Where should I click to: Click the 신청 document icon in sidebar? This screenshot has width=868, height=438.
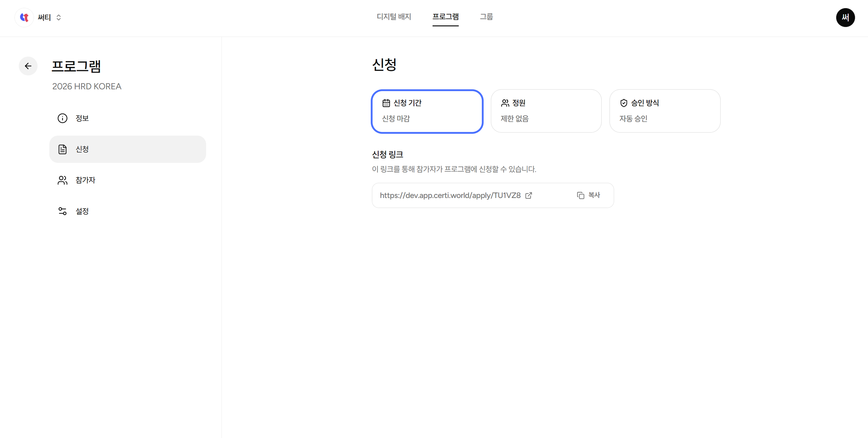[x=62, y=149]
